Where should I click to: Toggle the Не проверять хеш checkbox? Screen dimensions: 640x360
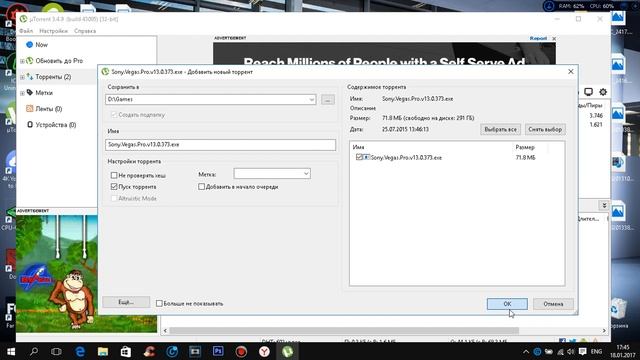114,175
